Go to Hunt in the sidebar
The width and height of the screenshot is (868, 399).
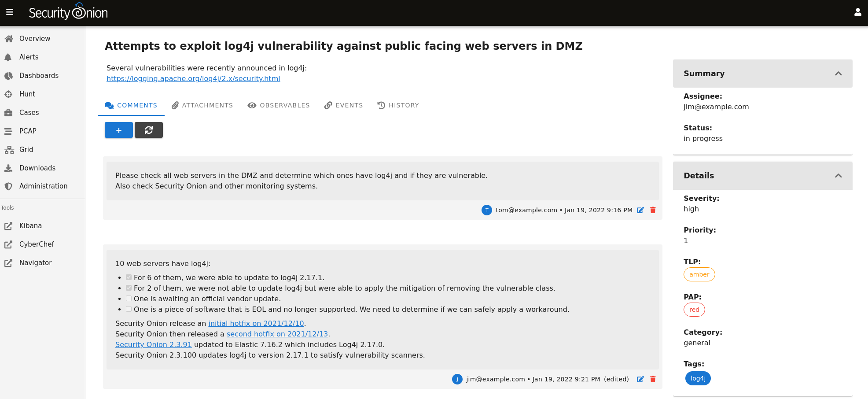(27, 94)
